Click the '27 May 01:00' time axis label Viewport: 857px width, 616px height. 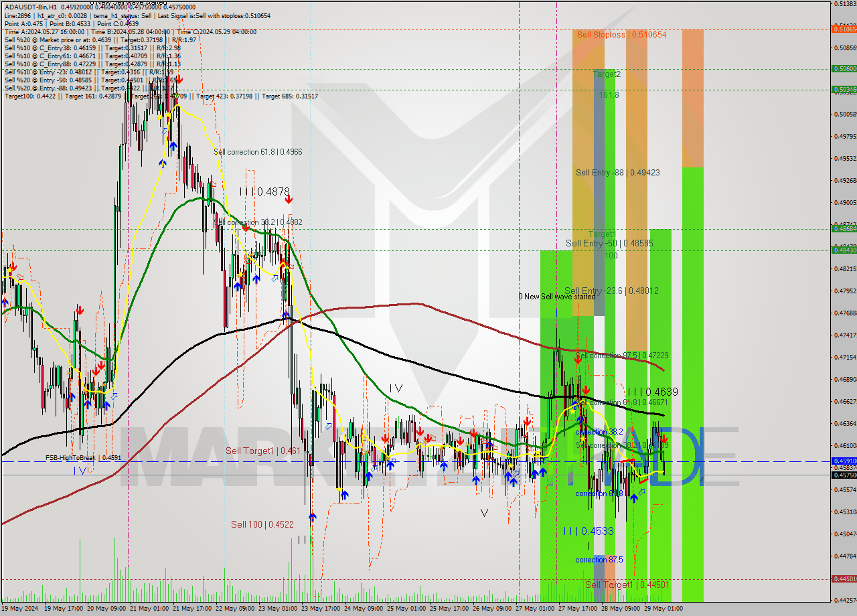[535, 609]
